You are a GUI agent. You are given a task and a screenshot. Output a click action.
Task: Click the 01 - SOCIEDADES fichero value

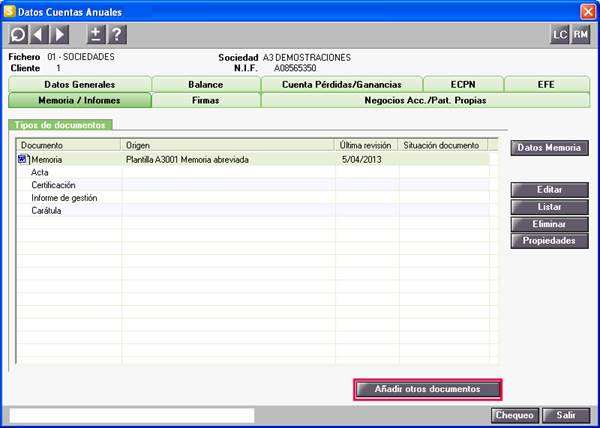click(81, 57)
